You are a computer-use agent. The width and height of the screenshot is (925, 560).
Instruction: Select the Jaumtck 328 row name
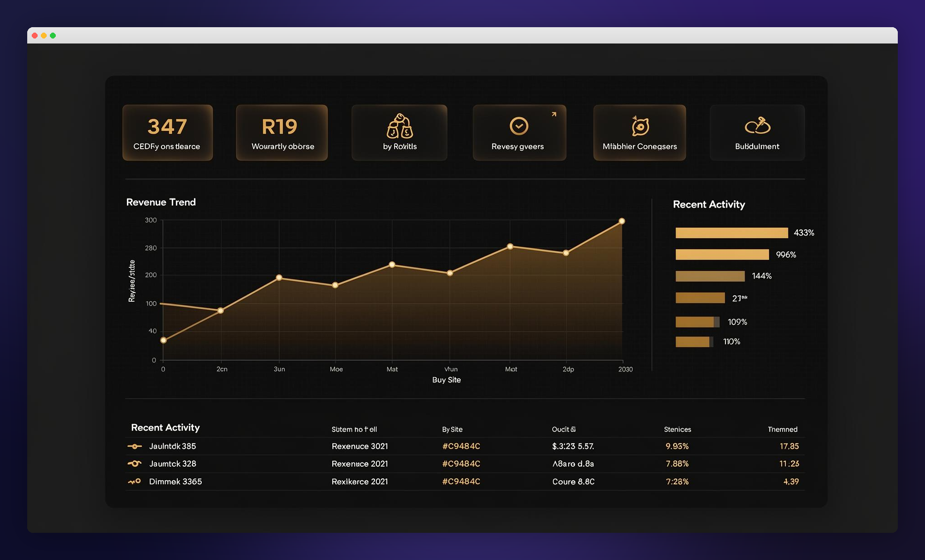point(173,463)
